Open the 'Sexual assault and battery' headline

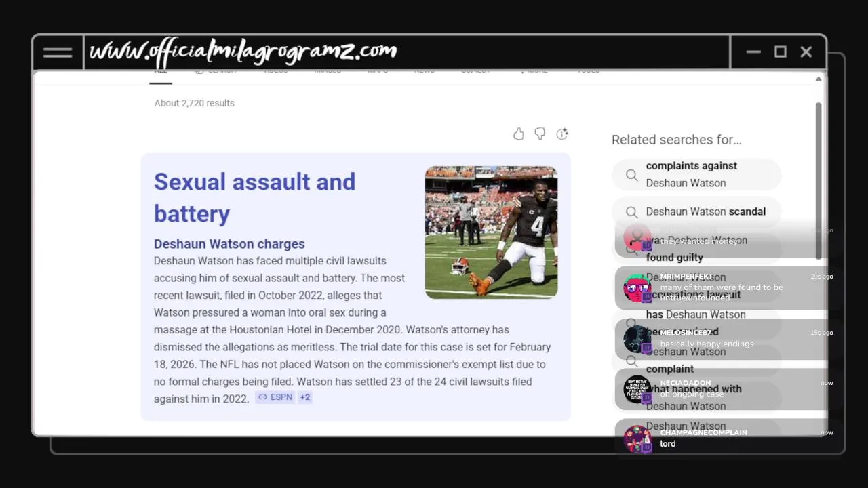(254, 197)
